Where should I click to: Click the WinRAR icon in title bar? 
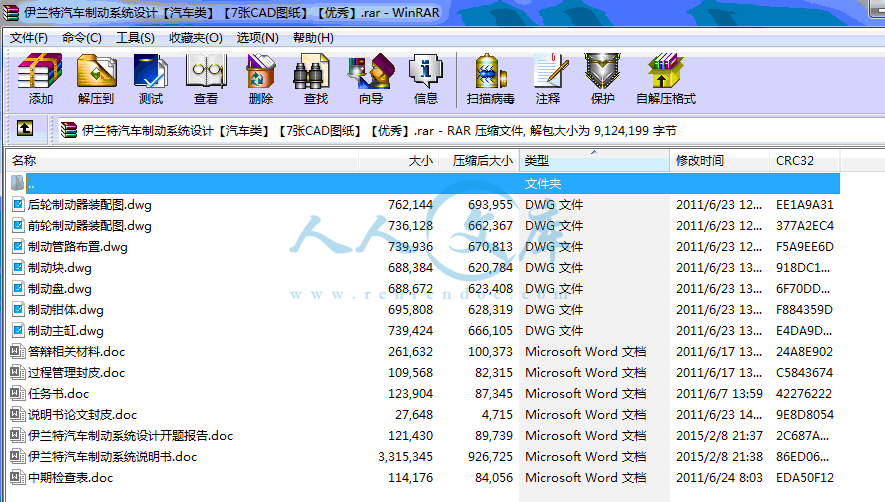(11, 12)
